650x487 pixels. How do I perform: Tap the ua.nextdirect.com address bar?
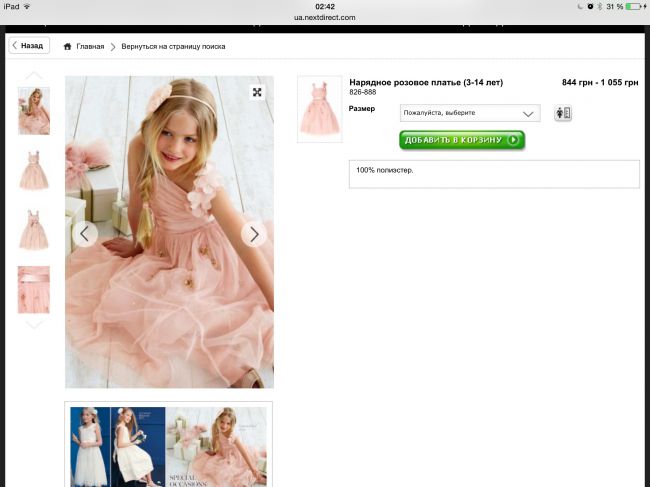(x=325, y=17)
